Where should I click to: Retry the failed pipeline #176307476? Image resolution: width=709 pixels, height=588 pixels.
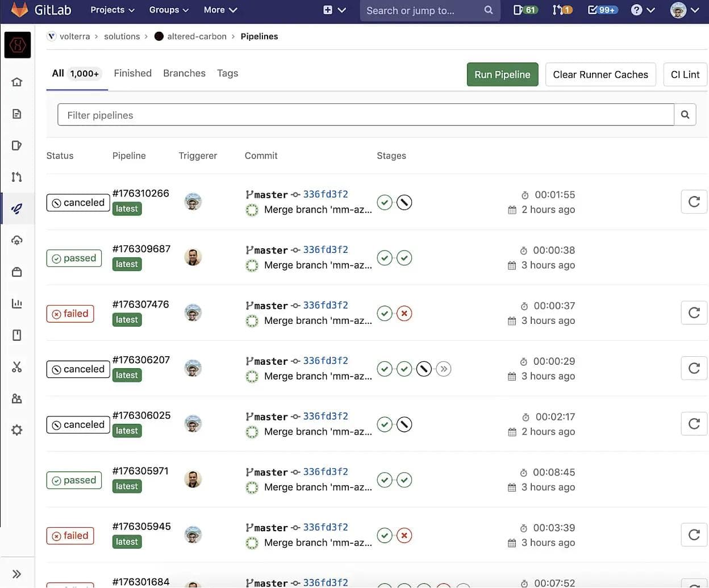tap(694, 312)
